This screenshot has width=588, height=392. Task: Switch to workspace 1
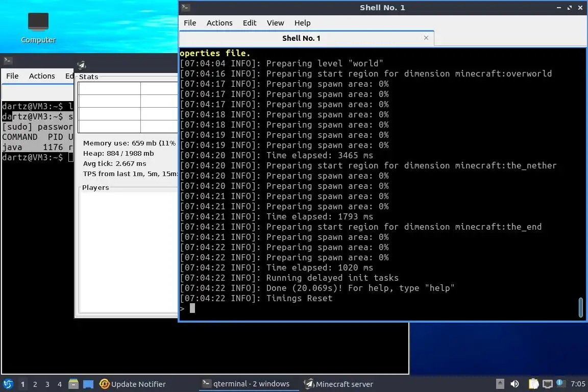22,384
